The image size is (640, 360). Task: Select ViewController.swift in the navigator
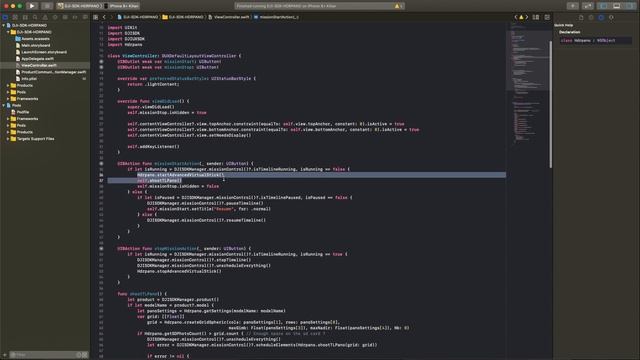tap(39, 65)
